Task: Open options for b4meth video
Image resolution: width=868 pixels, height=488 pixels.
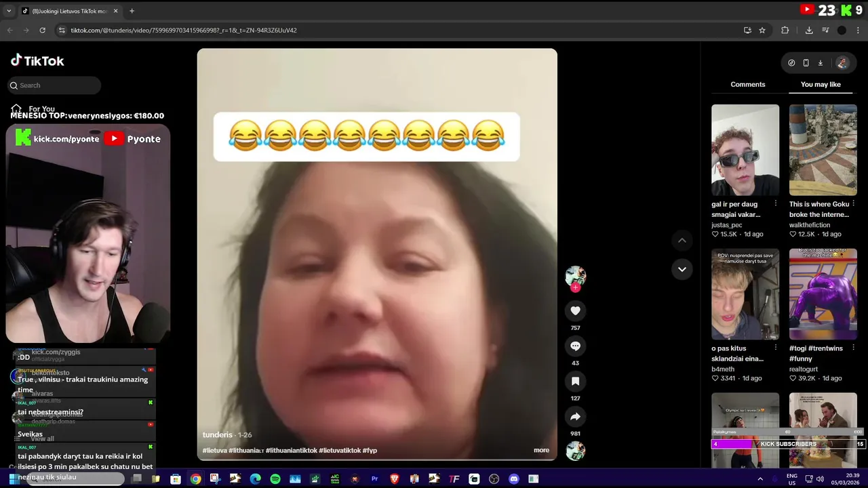Action: pos(776,348)
